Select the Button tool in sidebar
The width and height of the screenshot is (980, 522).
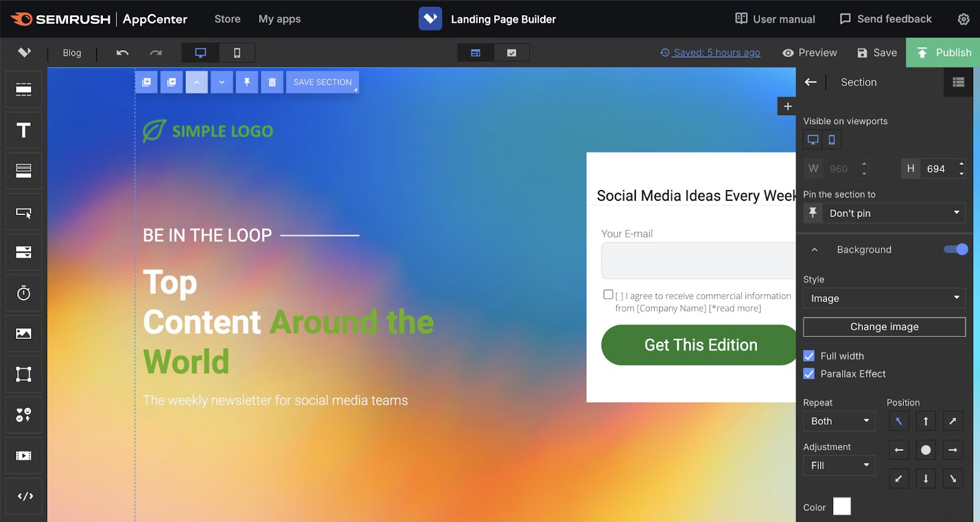point(23,212)
